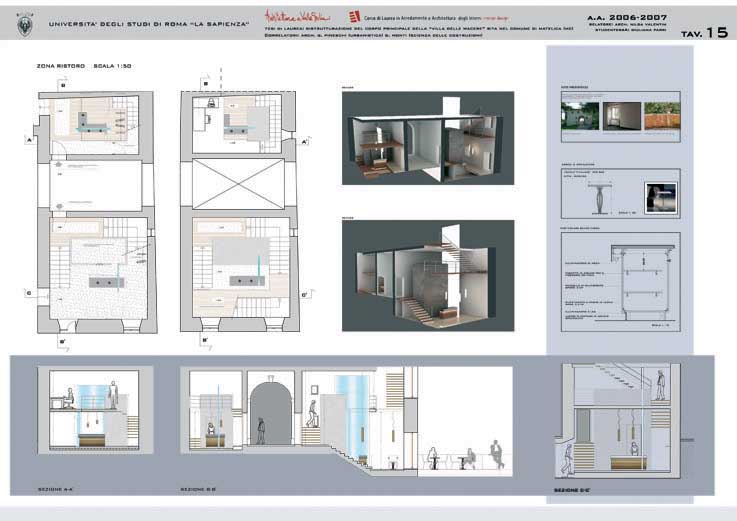Click section marker A' beside the right plan
This screenshot has width=737, height=521.
(x=304, y=142)
